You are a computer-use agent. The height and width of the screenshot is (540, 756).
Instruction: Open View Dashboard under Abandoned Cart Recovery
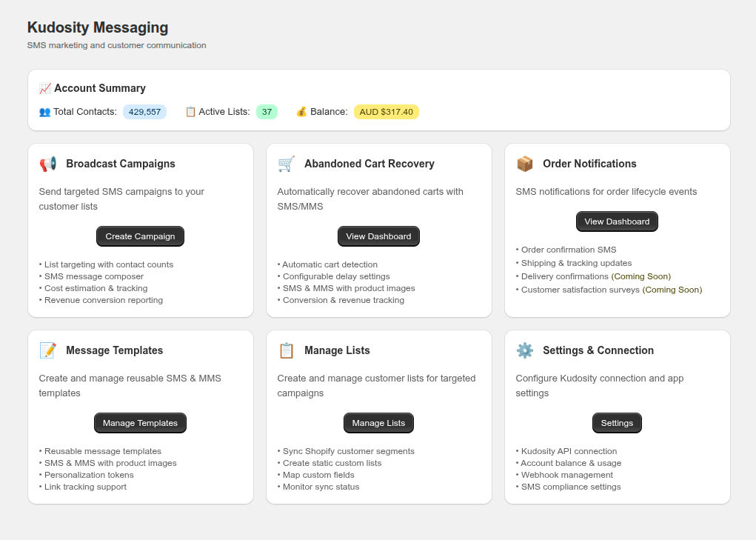(378, 236)
